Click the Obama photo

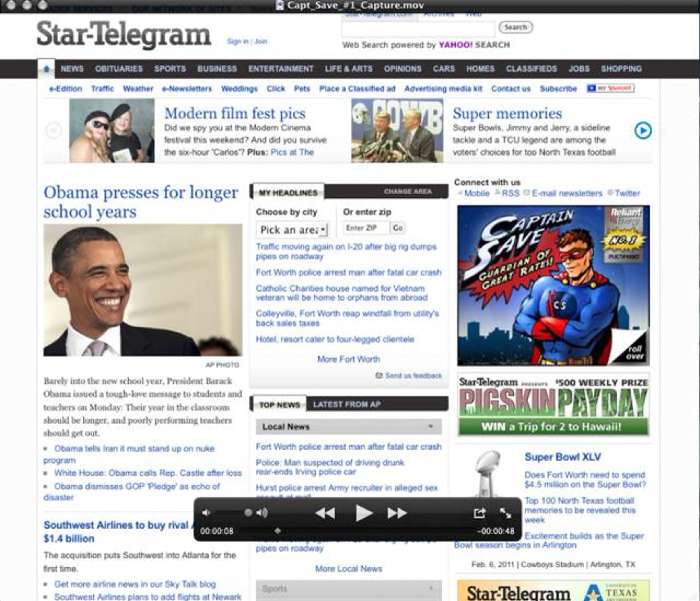tap(143, 290)
